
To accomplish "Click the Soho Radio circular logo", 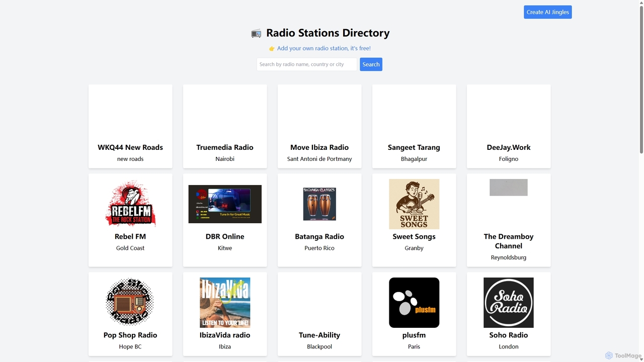I will point(509,303).
